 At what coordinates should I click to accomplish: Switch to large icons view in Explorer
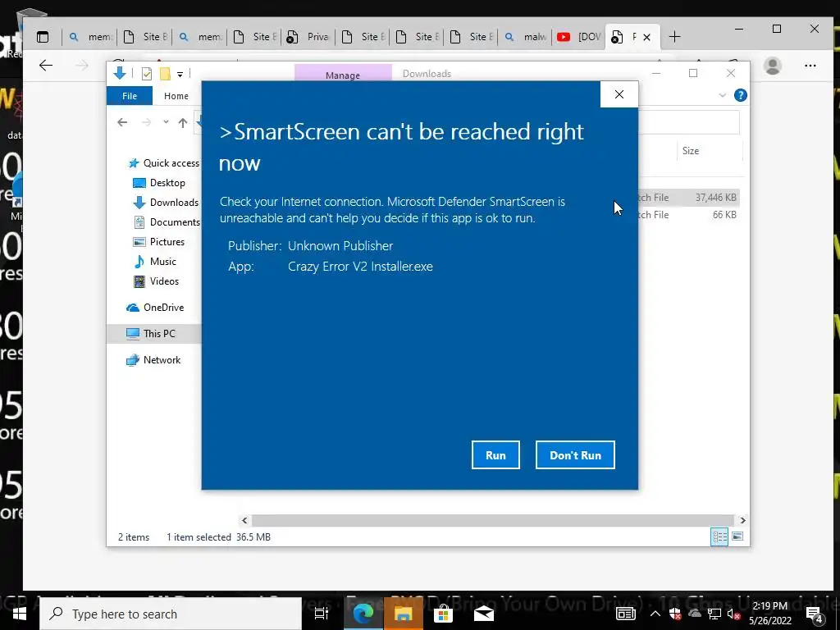(737, 536)
